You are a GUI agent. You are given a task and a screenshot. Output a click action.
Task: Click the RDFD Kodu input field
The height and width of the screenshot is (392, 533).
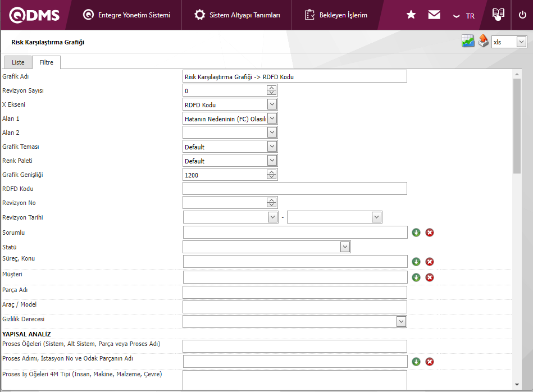pos(294,189)
